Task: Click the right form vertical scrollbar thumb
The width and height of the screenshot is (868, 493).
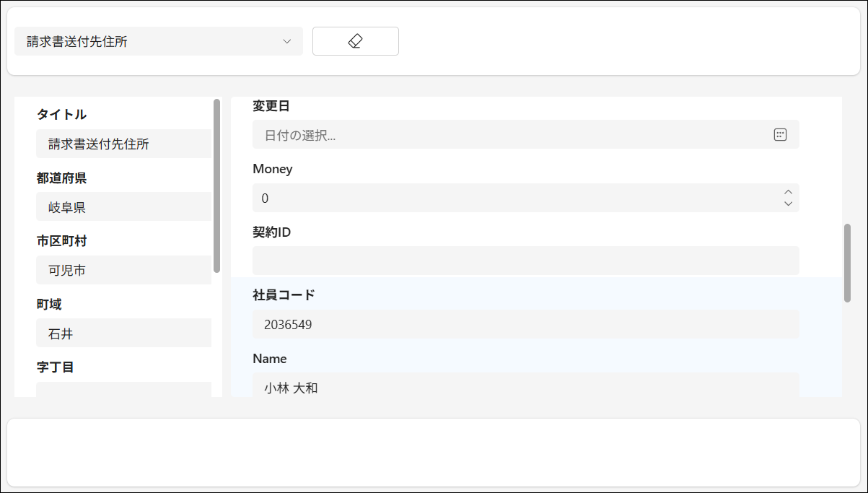Action: [x=847, y=263]
